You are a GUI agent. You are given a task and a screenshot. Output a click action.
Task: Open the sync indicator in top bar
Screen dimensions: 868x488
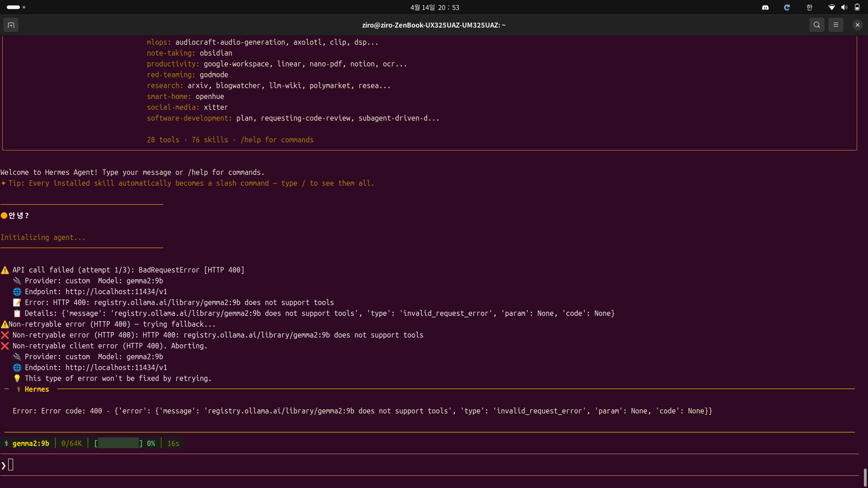click(x=787, y=7)
